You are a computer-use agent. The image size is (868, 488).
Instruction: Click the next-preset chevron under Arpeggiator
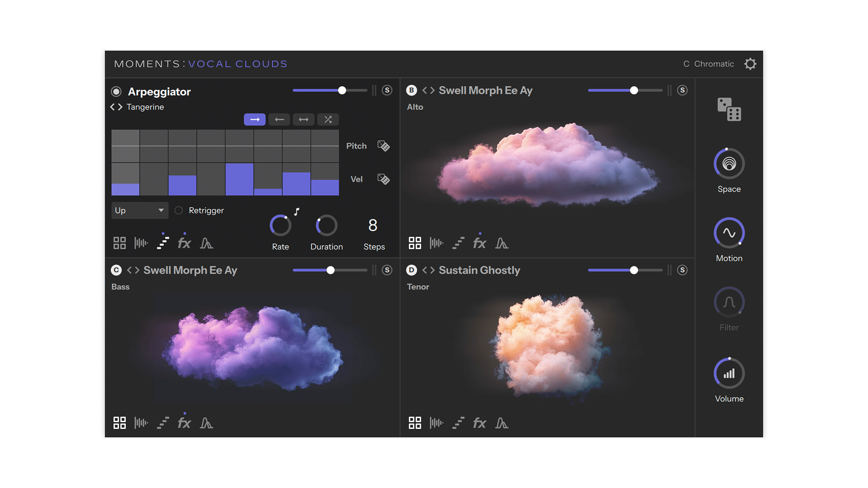pos(119,107)
